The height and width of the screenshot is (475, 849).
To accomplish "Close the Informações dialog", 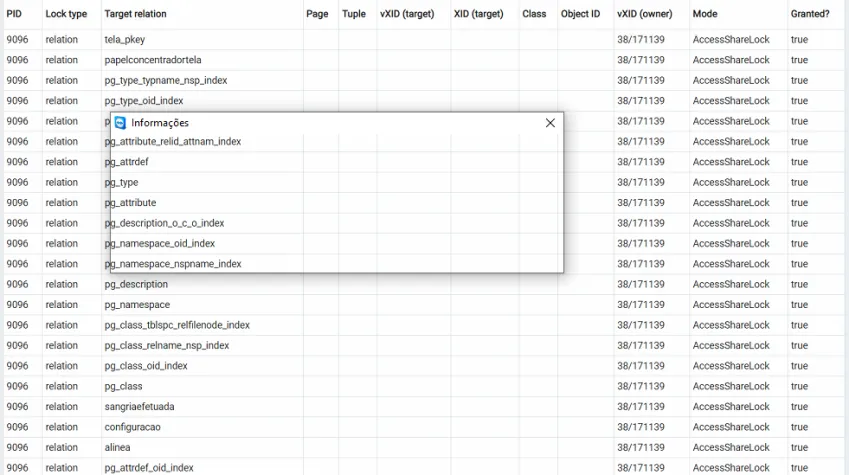I will 550,123.
